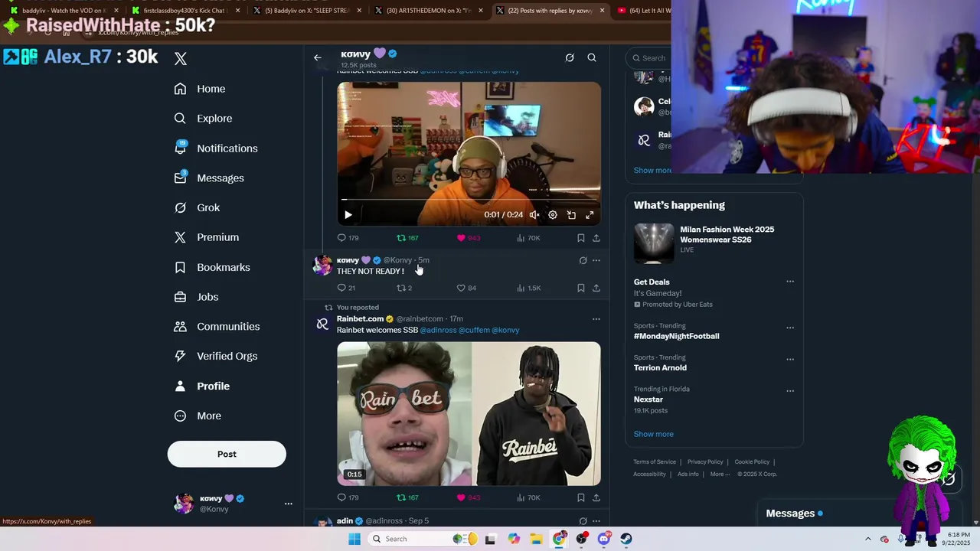Open more options for the Nexstar trend

(x=790, y=390)
